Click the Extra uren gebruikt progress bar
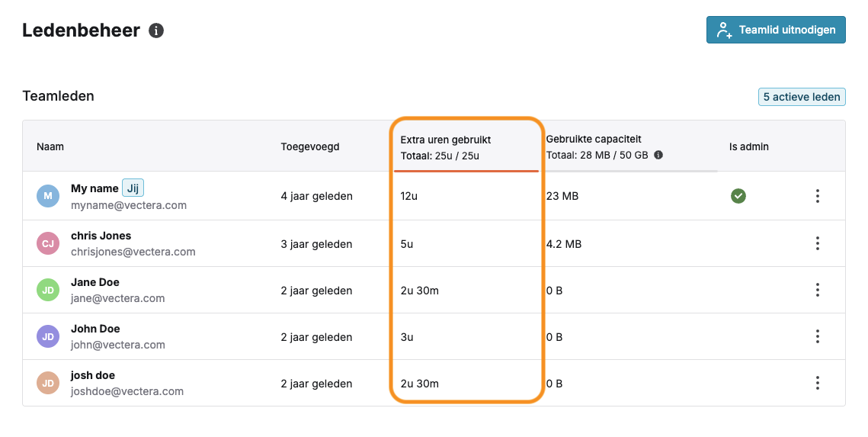The image size is (868, 437). (x=466, y=171)
